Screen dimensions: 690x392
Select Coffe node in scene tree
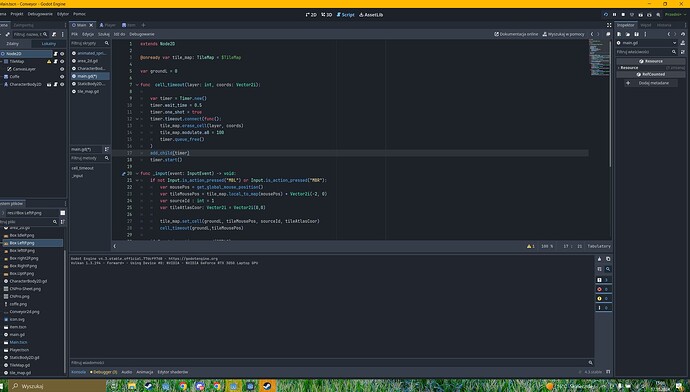click(x=15, y=77)
